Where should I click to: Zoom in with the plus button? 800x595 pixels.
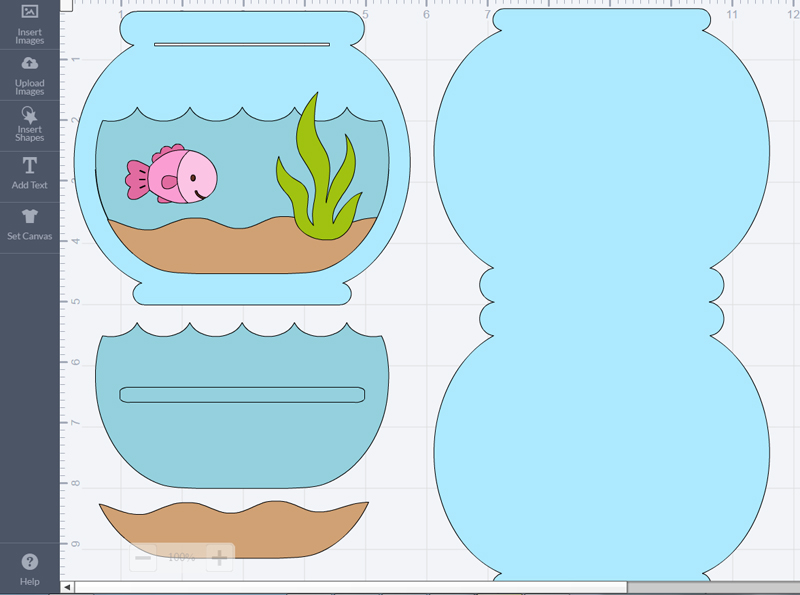coord(219,557)
